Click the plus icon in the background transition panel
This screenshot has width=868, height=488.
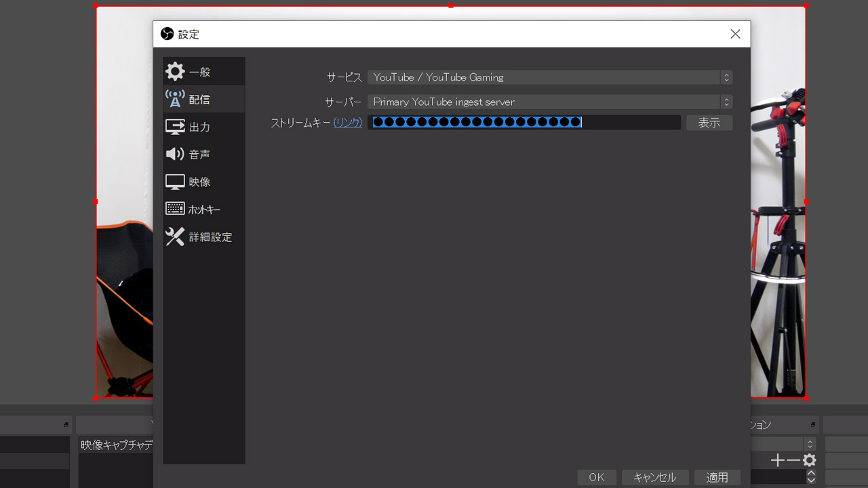point(777,461)
